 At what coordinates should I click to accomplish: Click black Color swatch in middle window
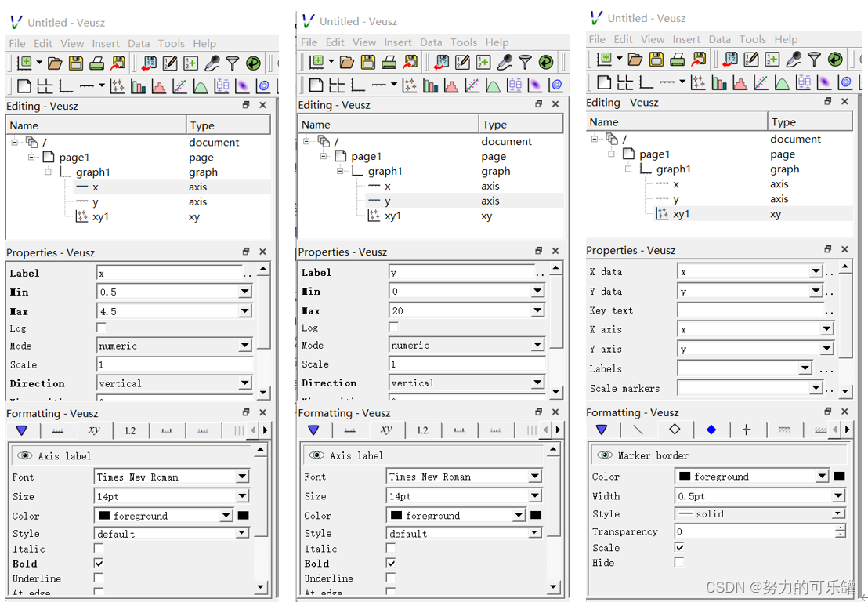tap(535, 514)
